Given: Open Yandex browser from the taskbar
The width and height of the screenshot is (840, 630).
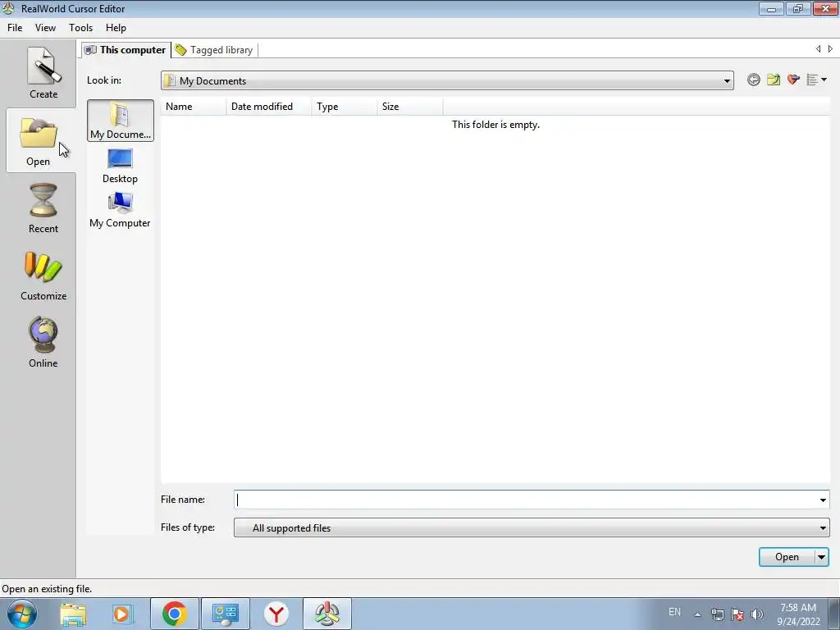Looking at the screenshot, I should [276, 614].
